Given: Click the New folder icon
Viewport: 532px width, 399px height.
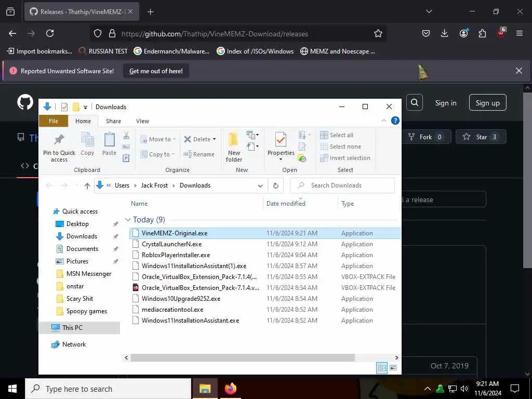Looking at the screenshot, I should (x=234, y=139).
